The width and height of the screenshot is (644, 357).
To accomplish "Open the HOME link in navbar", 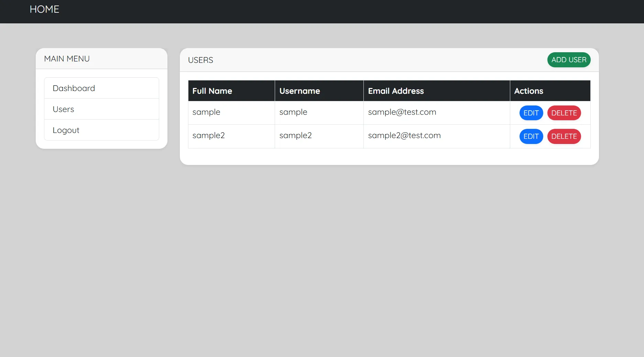I will click(x=44, y=9).
